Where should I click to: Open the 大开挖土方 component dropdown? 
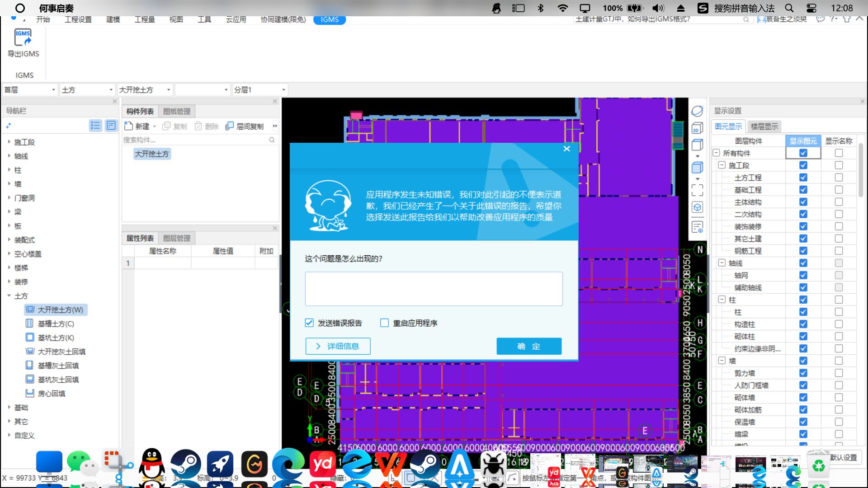145,90
